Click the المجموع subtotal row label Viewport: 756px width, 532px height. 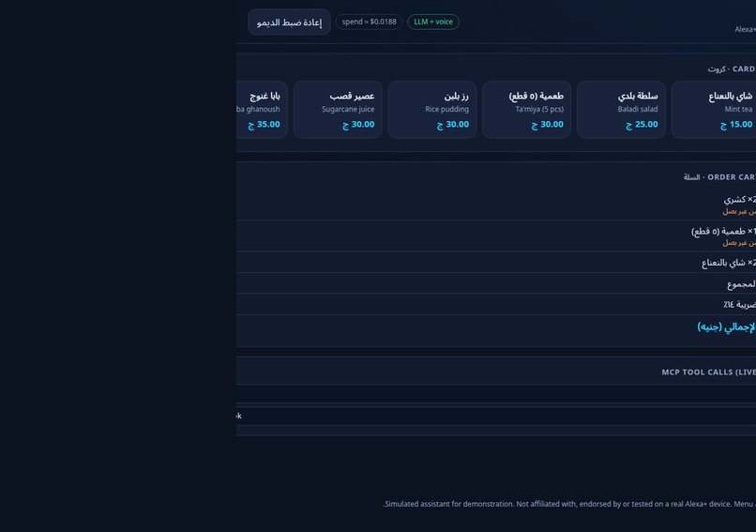click(741, 284)
